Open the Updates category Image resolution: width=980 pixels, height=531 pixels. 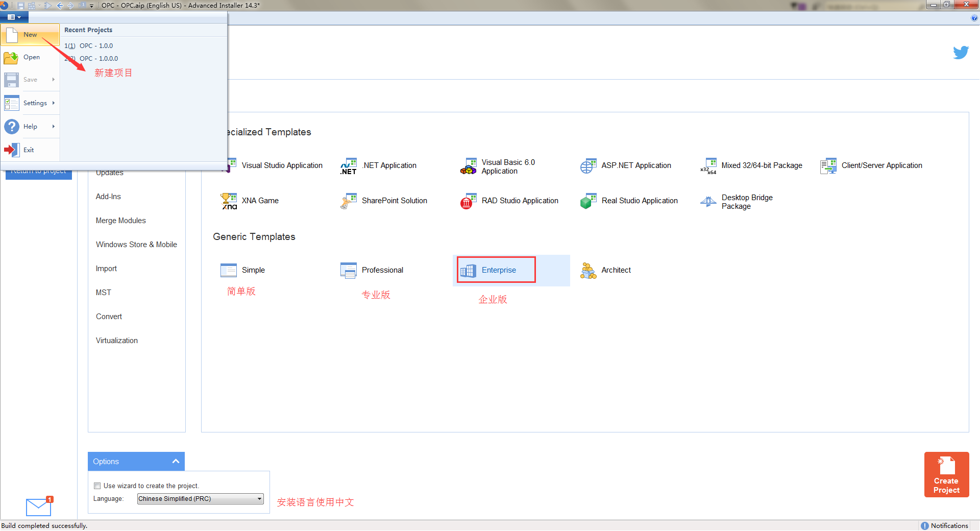[x=110, y=173]
